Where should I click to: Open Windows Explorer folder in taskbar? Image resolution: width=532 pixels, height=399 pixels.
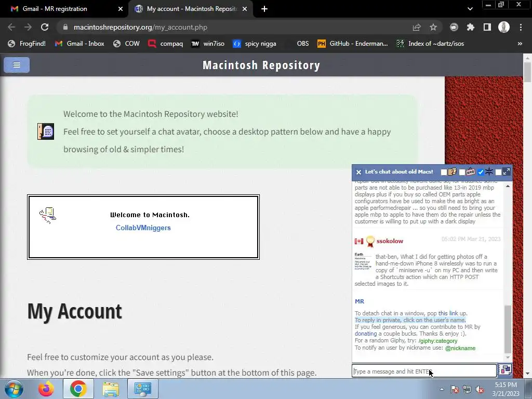point(111,389)
